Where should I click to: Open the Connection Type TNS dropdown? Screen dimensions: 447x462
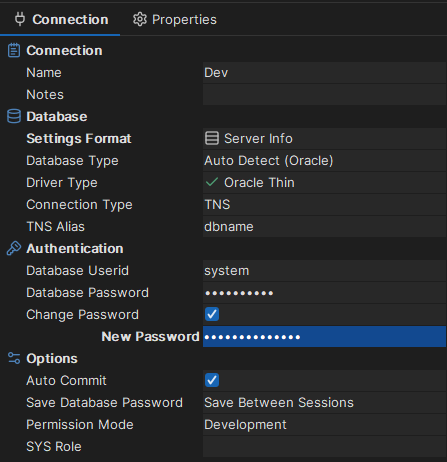324,204
